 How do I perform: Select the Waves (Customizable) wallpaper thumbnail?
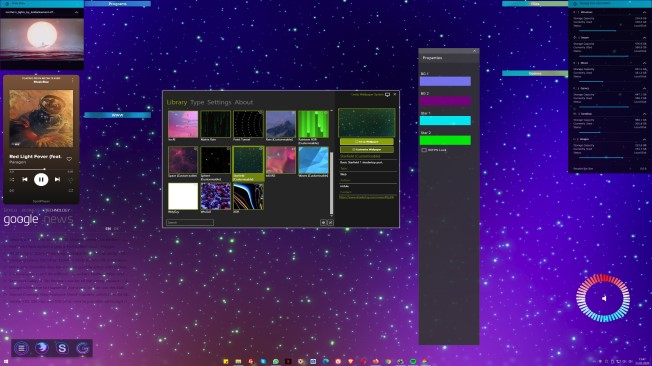tap(314, 160)
